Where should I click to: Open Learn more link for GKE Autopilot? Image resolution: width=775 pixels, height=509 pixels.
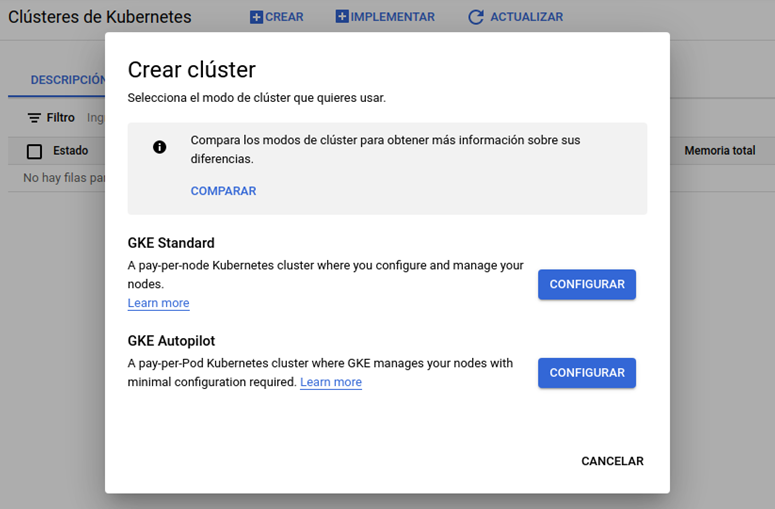tap(331, 382)
